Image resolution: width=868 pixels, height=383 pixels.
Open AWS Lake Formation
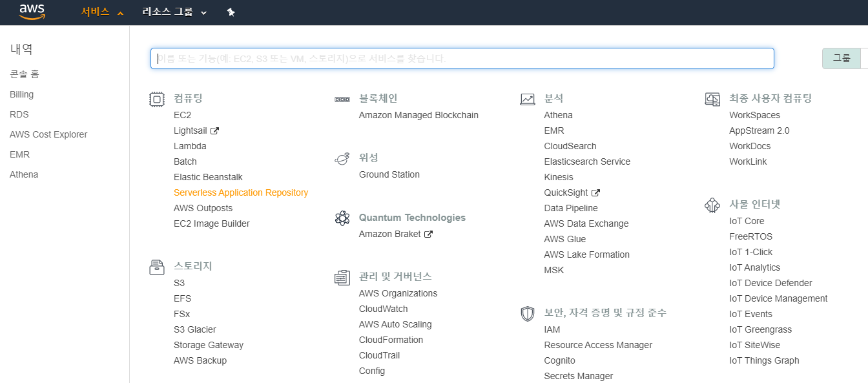coord(587,254)
